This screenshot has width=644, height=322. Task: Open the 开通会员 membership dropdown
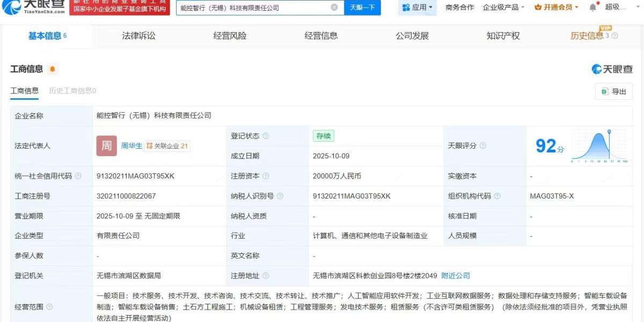(x=557, y=8)
